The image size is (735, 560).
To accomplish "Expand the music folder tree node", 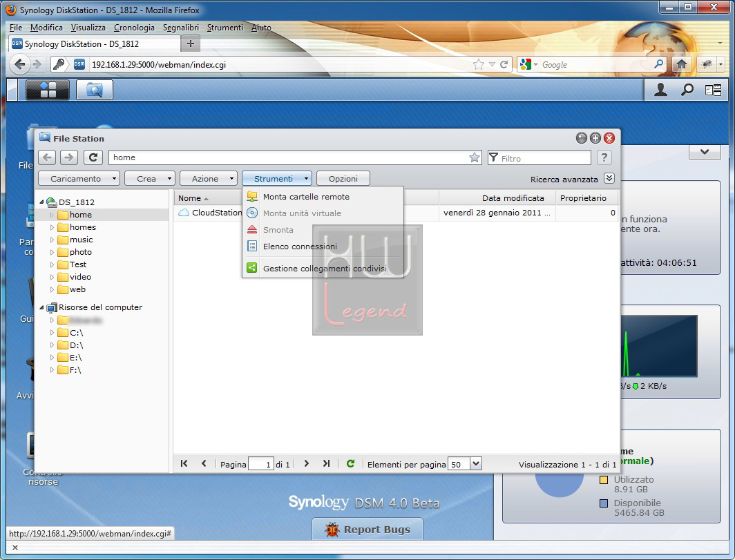I will 52,240.
